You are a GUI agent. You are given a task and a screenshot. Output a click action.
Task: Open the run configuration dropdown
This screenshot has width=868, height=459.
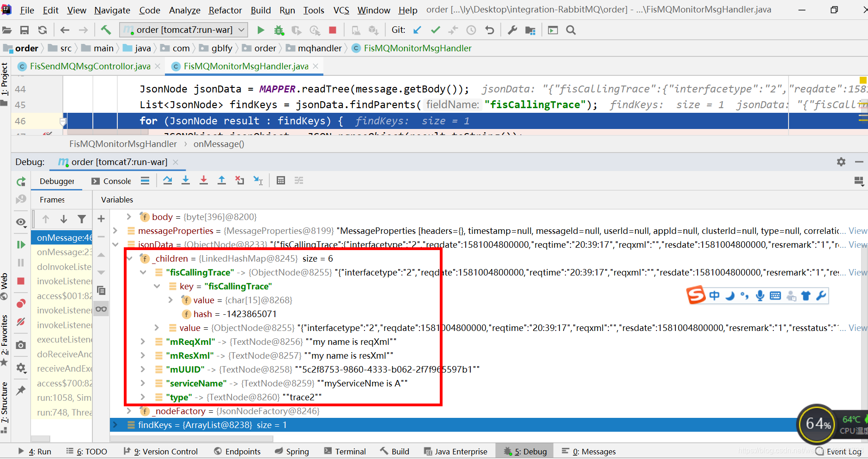tap(183, 30)
